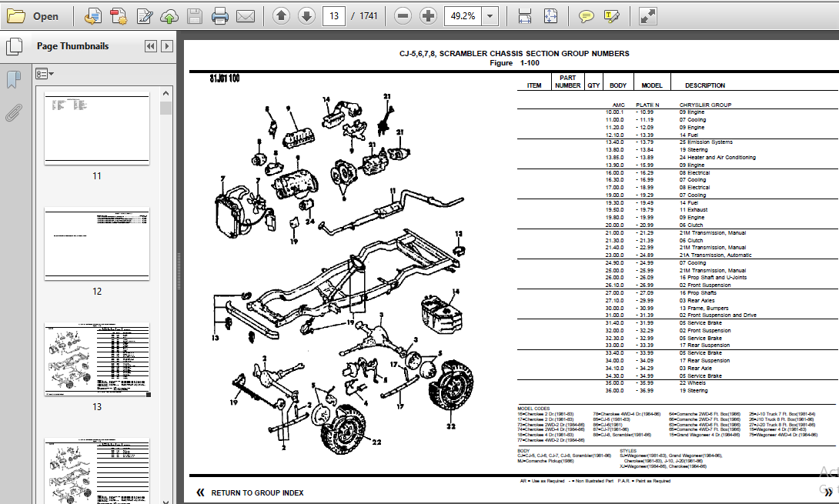Open the Bookmarks pane icon
The image size is (839, 504).
point(14,80)
